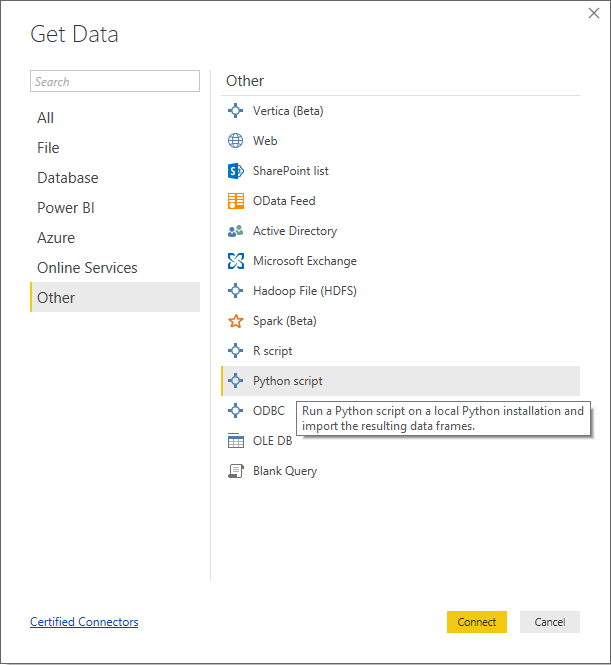Choose ODBC text
This screenshot has width=611, height=665.
(x=269, y=411)
